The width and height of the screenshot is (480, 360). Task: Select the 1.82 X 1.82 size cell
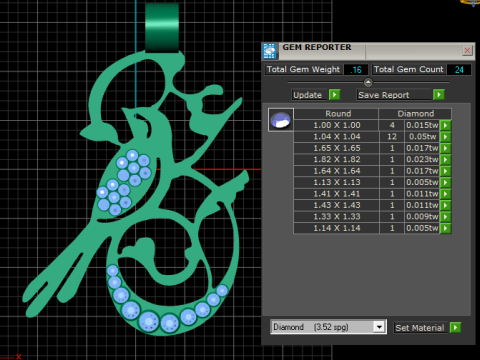tap(337, 159)
